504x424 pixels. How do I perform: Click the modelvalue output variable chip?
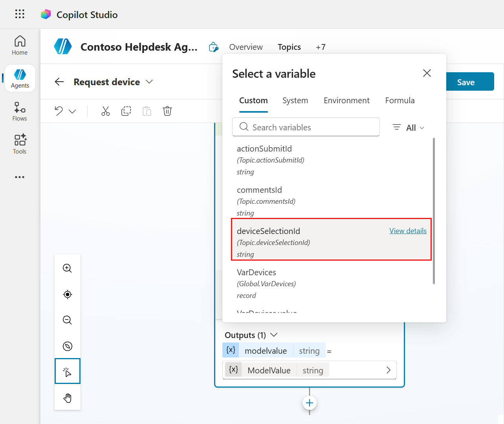coord(274,350)
